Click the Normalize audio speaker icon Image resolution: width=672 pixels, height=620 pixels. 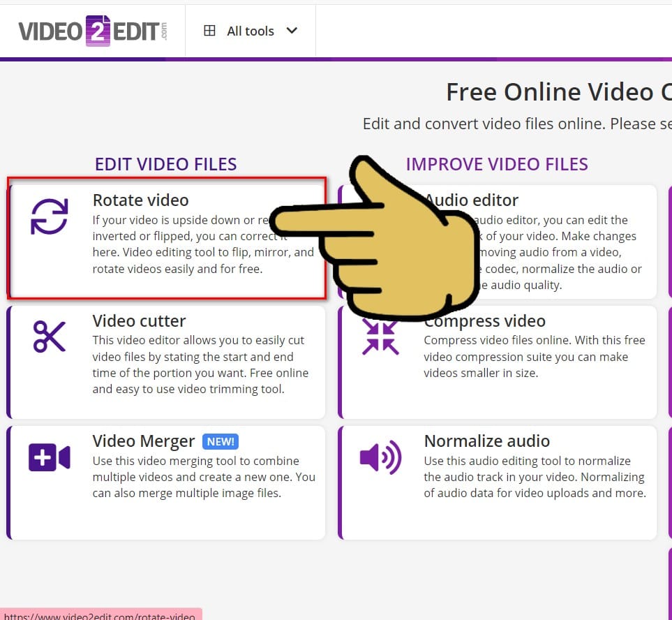[380, 457]
